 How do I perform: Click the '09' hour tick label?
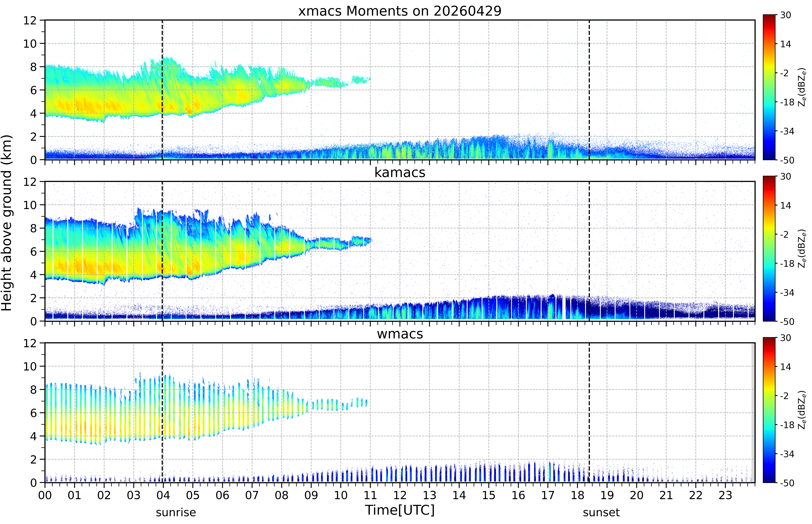311,495
